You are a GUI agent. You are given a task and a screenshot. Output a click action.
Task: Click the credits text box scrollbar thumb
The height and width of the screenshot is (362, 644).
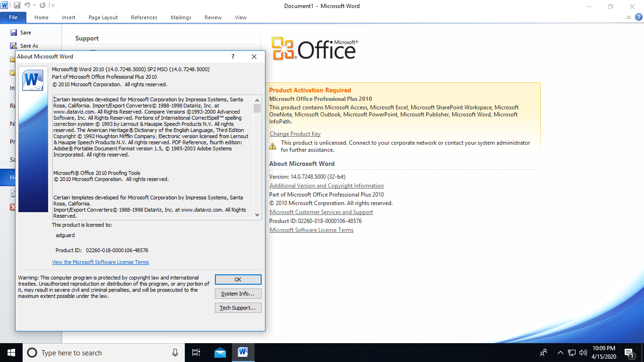point(257,108)
